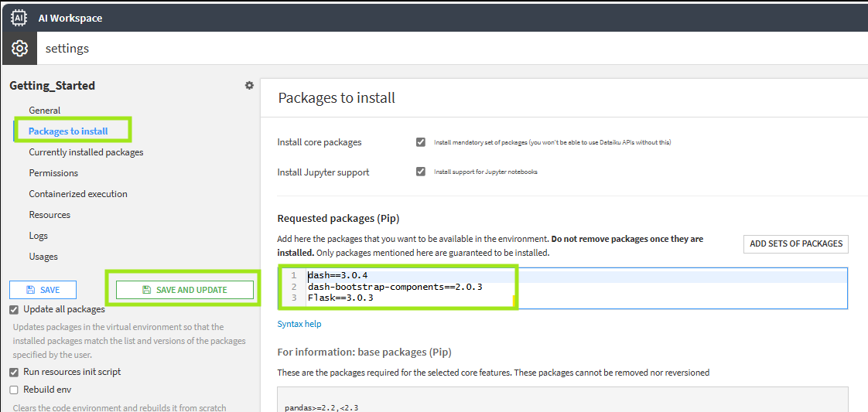868x412 pixels.
Task: Click the Flask==3.0.3 line
Action: tap(340, 298)
